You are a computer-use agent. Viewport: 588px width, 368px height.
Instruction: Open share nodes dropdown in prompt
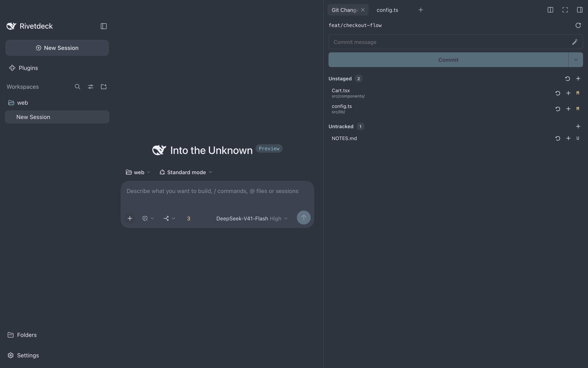click(169, 218)
